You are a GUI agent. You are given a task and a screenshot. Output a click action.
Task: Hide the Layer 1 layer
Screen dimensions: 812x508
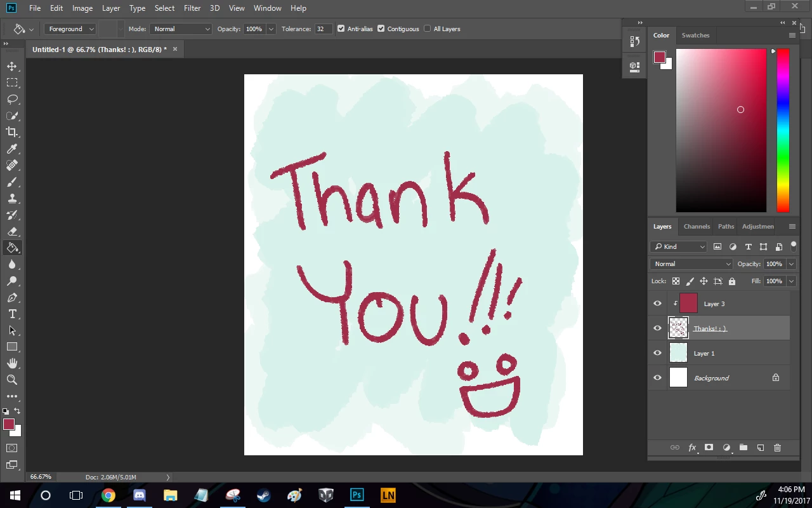pos(657,353)
